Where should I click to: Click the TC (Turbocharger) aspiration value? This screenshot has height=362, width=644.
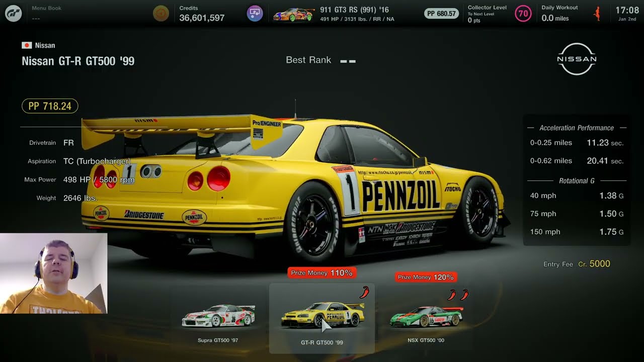(x=97, y=161)
